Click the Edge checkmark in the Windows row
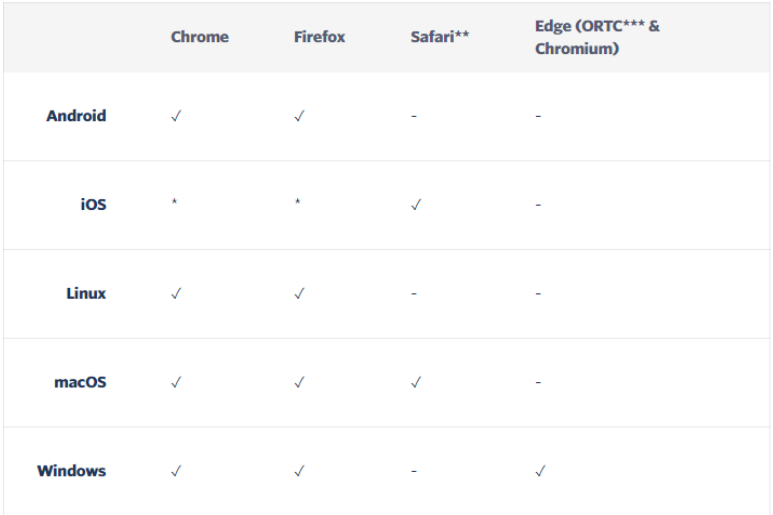 [541, 471]
